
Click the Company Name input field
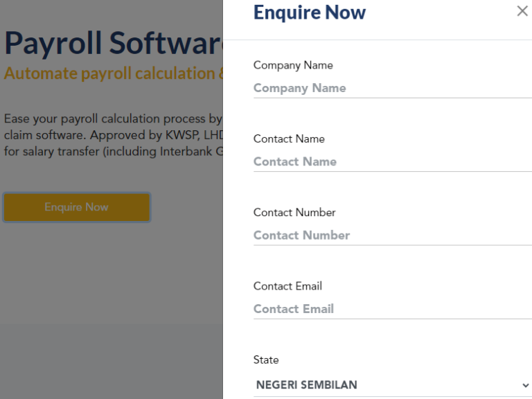click(393, 88)
